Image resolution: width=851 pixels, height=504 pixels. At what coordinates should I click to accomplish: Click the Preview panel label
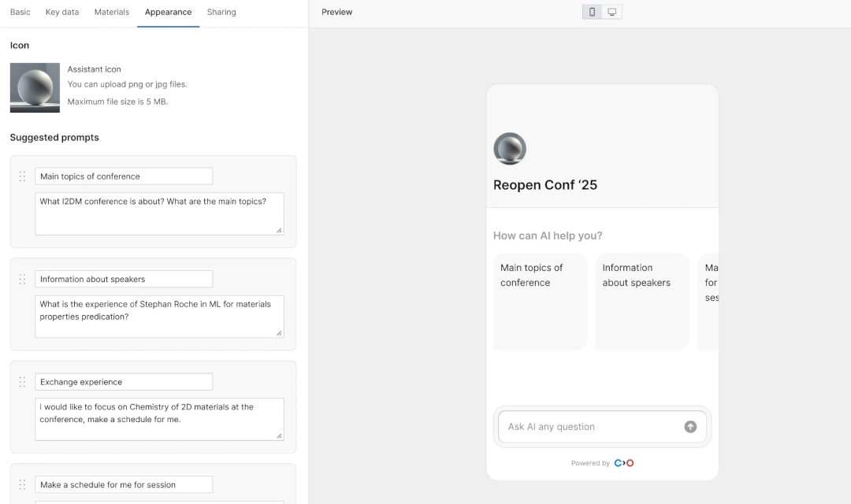point(336,12)
